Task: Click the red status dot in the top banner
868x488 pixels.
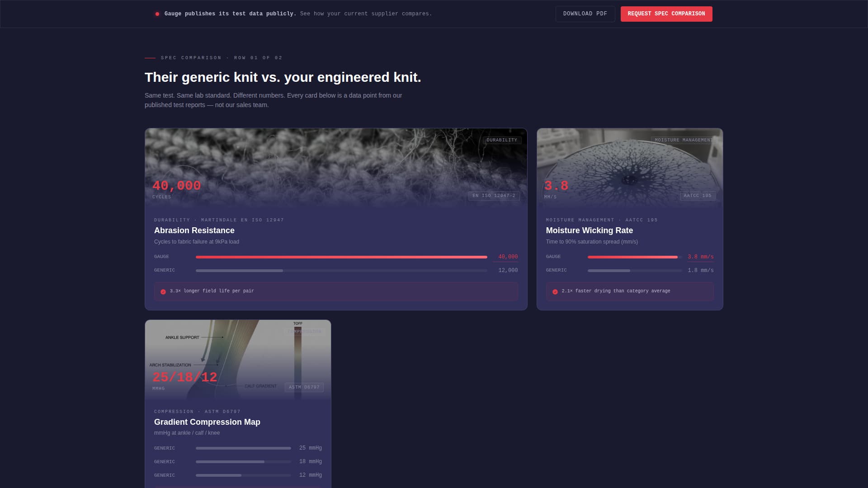Action: point(157,14)
